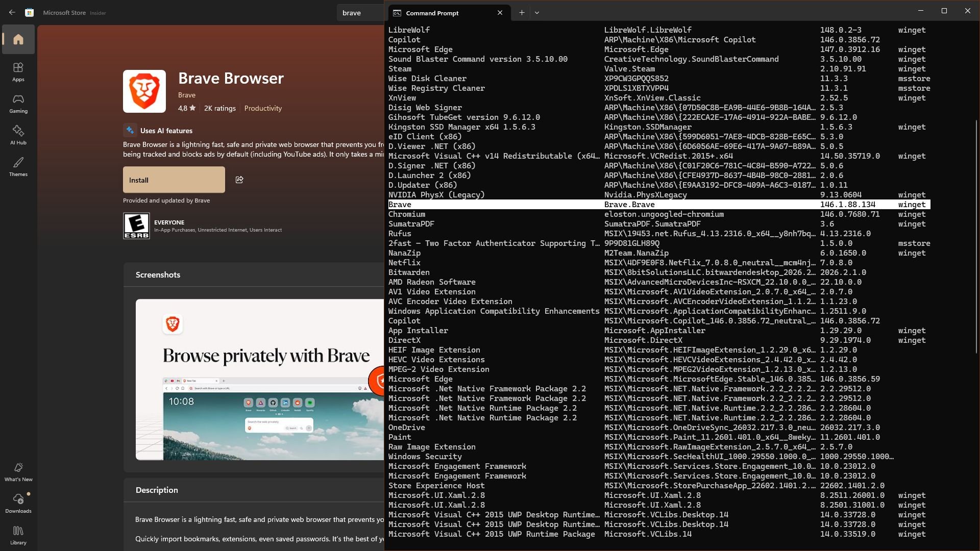The height and width of the screenshot is (551, 980).
Task: Click the eloston.ungoogled-chromium ID
Action: [x=664, y=214]
